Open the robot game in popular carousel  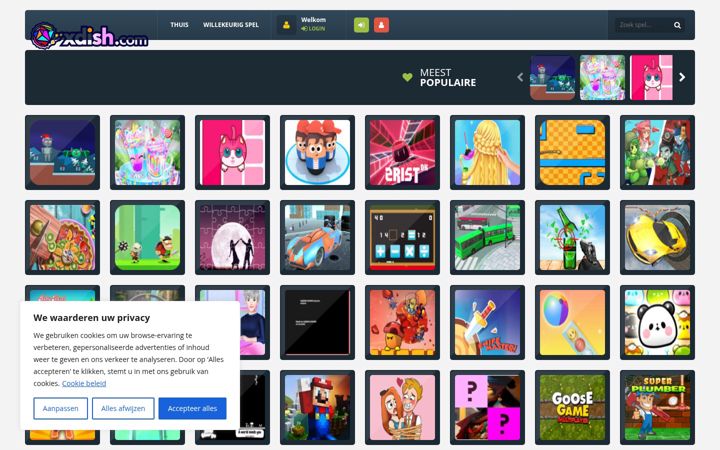[552, 78]
